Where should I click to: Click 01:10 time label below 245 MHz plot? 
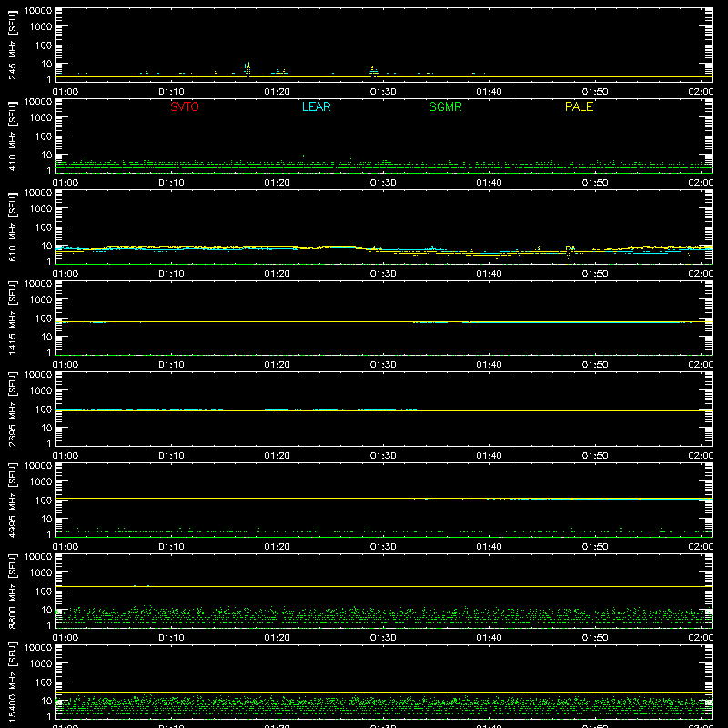[171, 92]
